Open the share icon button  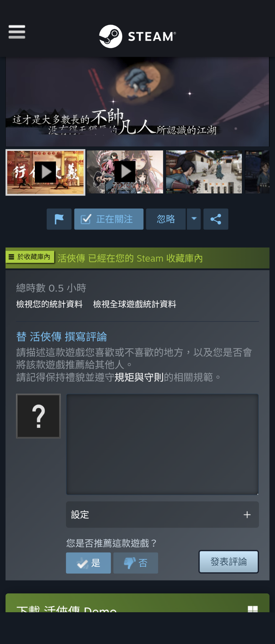[x=216, y=219]
